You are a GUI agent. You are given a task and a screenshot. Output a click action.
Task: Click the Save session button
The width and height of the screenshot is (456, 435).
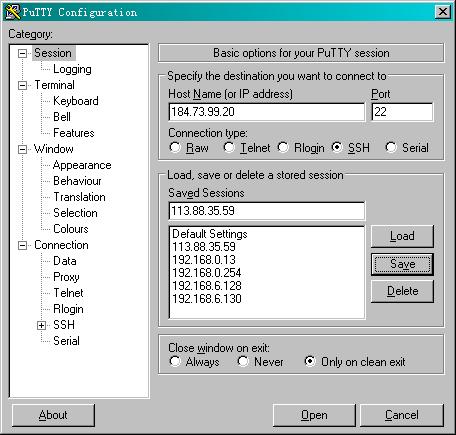402,264
